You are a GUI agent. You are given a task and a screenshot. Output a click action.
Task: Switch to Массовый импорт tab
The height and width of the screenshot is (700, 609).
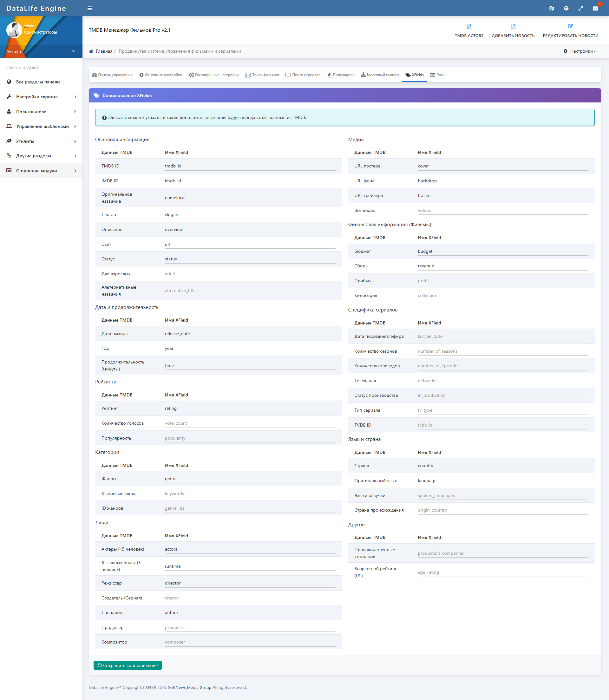click(380, 75)
